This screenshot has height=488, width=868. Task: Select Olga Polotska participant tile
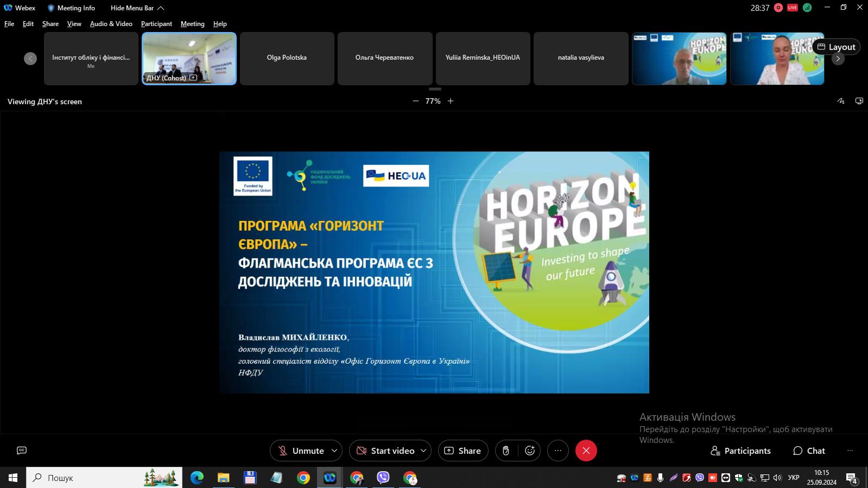pos(287,58)
